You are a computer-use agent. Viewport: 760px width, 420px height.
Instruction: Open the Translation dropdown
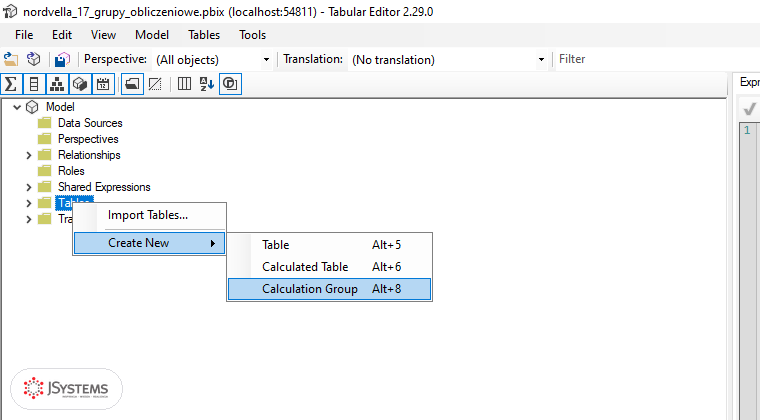click(541, 60)
